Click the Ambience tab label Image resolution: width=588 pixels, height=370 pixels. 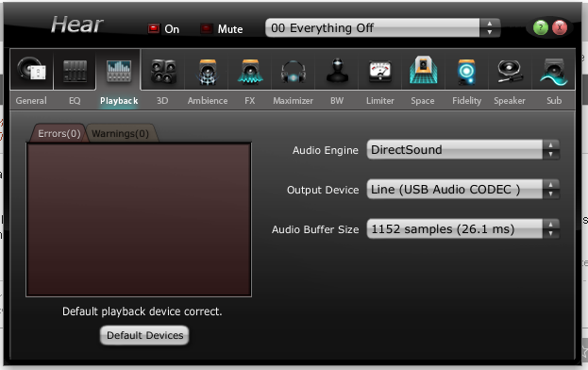(208, 100)
